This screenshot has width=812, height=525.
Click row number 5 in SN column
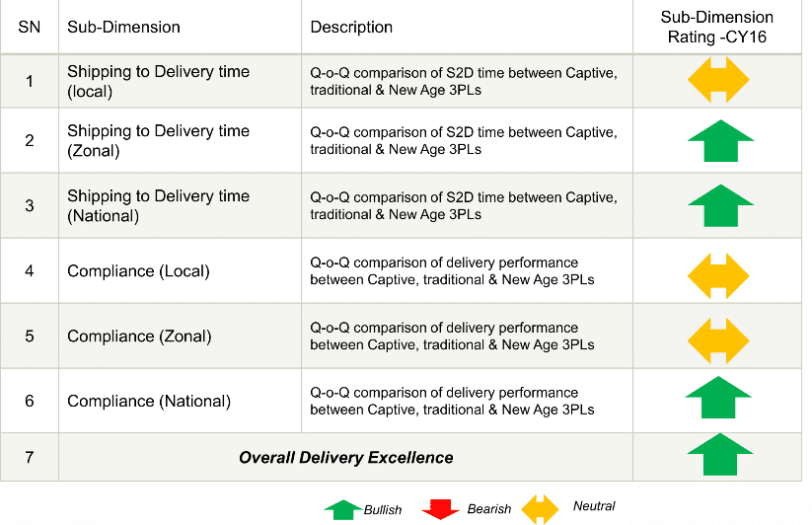coord(30,337)
